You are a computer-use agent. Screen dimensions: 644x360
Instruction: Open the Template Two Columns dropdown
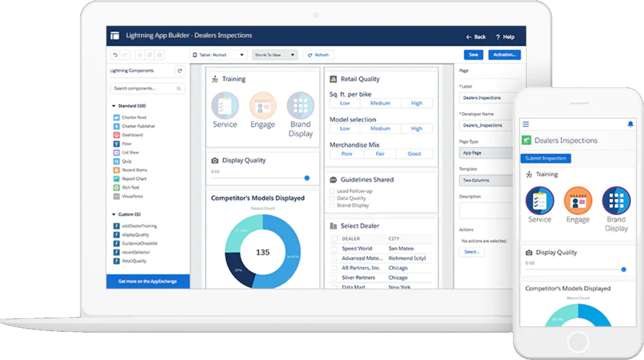coord(486,180)
